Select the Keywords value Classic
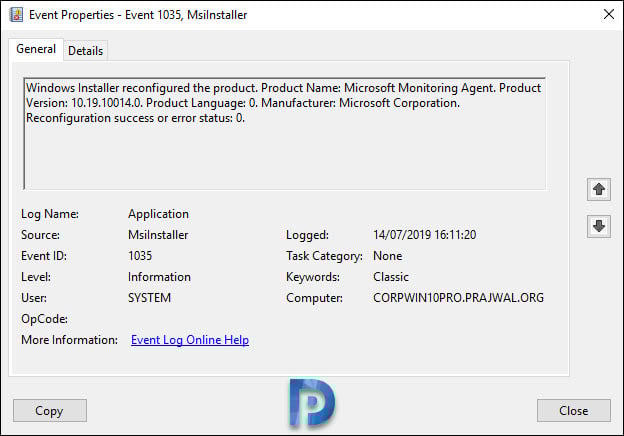This screenshot has width=624, height=436. coord(391,277)
